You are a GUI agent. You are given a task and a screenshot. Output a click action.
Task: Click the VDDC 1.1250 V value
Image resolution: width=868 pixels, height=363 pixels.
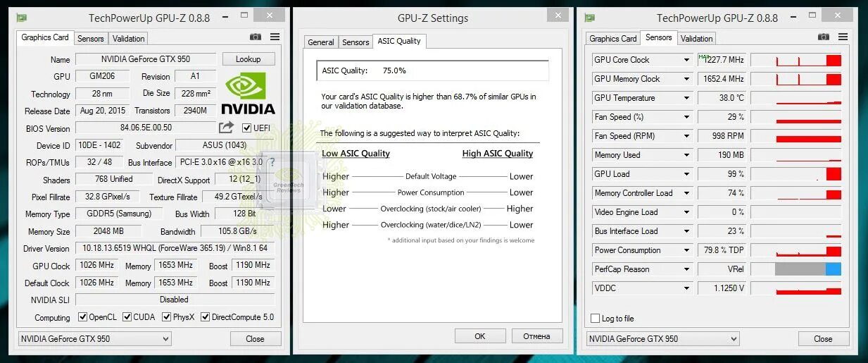721,288
